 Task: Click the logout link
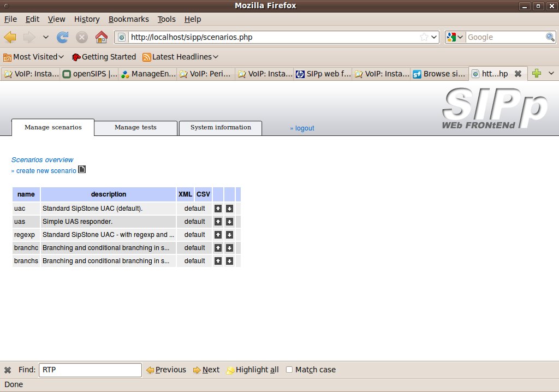[302, 128]
